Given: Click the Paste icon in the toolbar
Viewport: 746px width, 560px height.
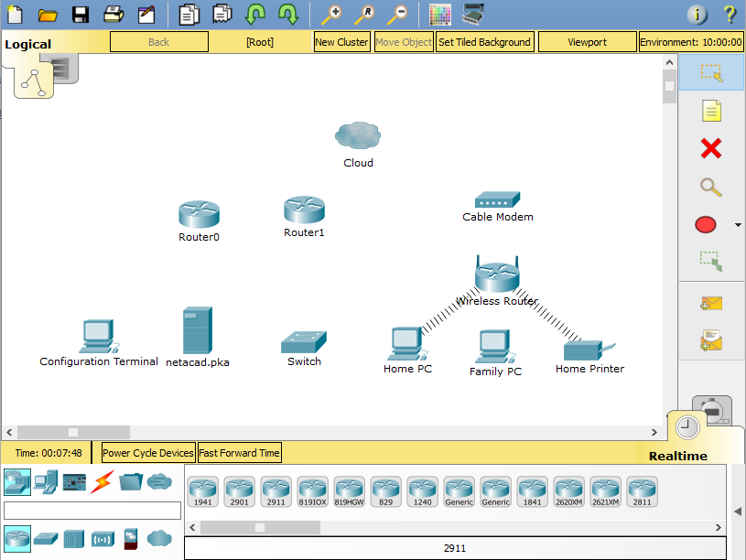Looking at the screenshot, I should tap(222, 14).
